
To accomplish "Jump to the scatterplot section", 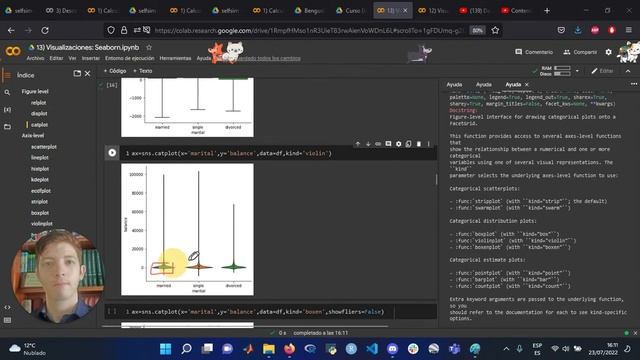I will click(x=44, y=147).
